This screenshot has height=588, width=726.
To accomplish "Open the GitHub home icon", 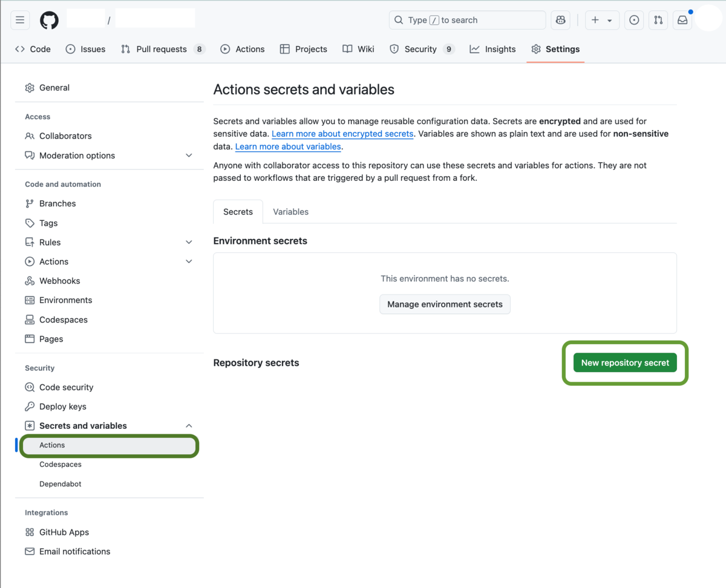I will click(48, 19).
